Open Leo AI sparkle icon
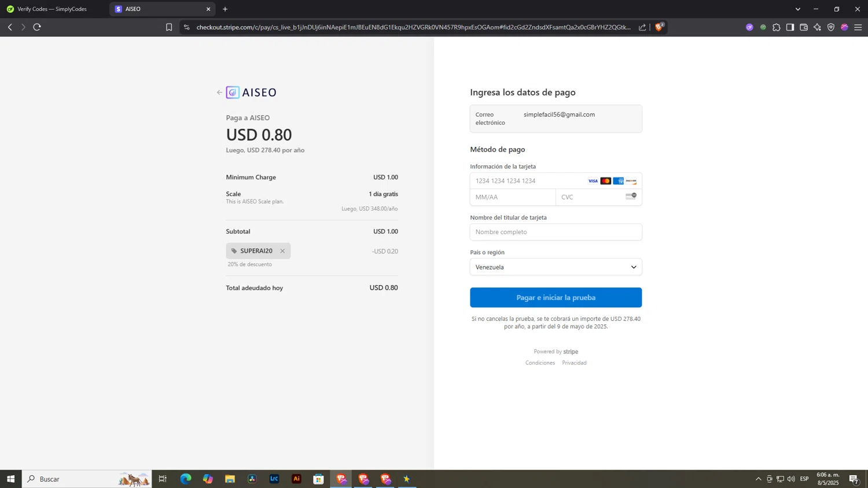The width and height of the screenshot is (868, 488). click(x=817, y=27)
